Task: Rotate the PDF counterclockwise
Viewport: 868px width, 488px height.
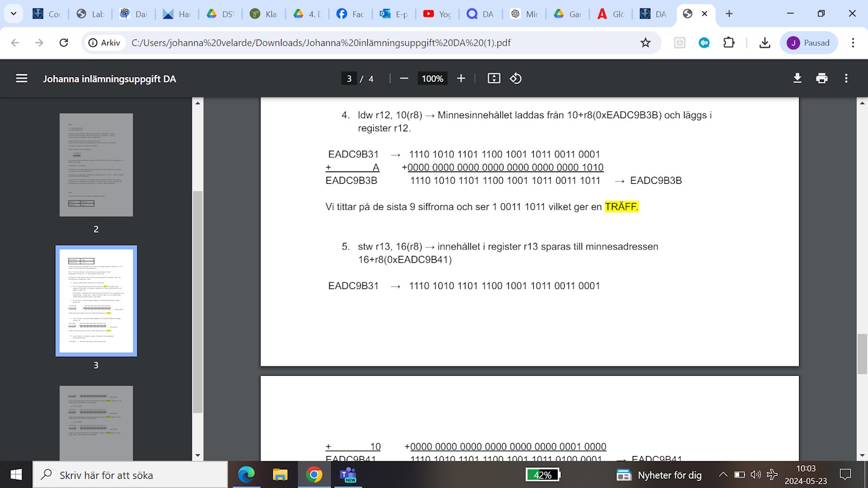Action: [515, 79]
